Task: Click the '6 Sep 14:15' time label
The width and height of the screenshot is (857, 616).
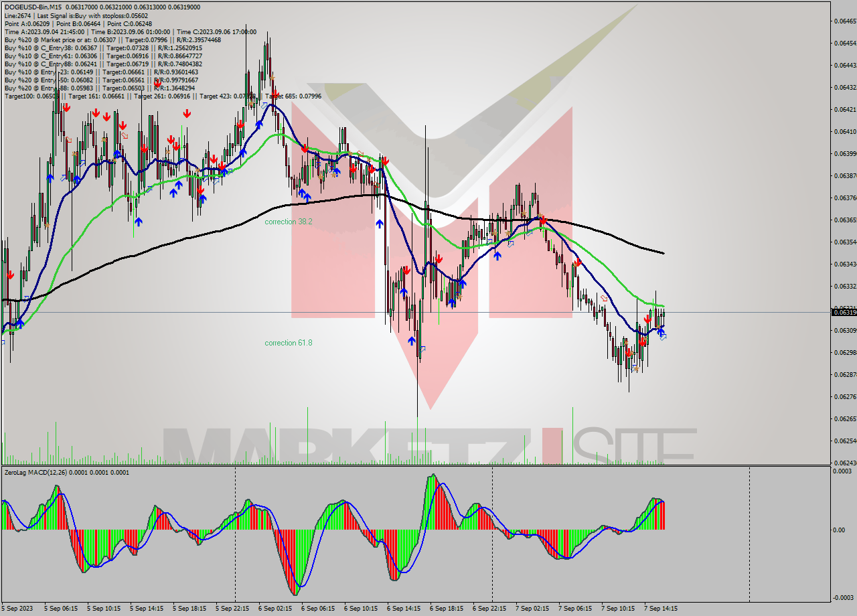Action: pyautogui.click(x=404, y=609)
